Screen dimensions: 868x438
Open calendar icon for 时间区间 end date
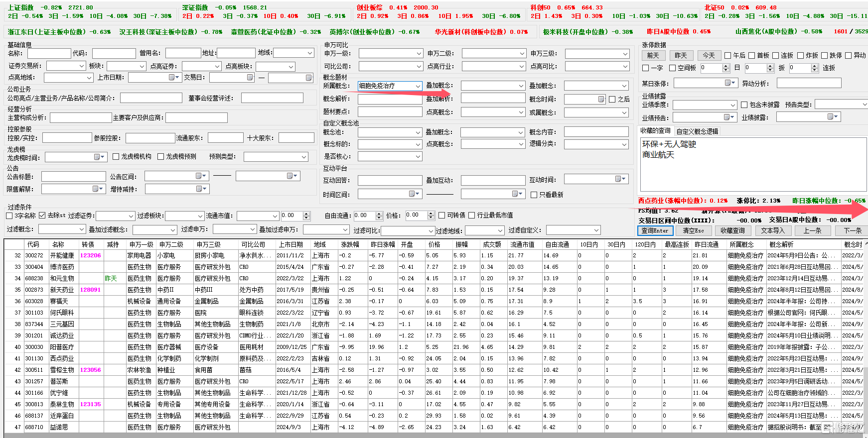517,194
